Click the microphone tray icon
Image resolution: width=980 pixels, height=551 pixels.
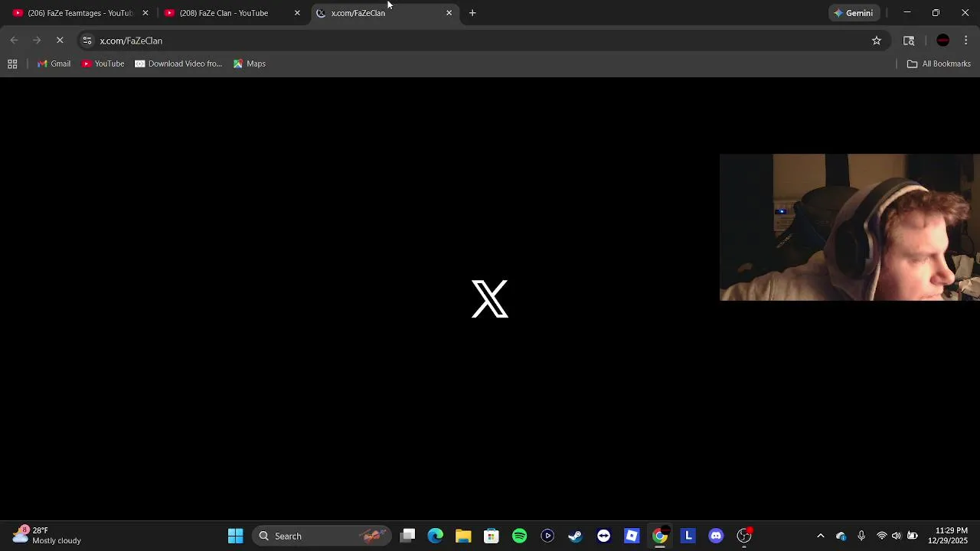(x=861, y=536)
